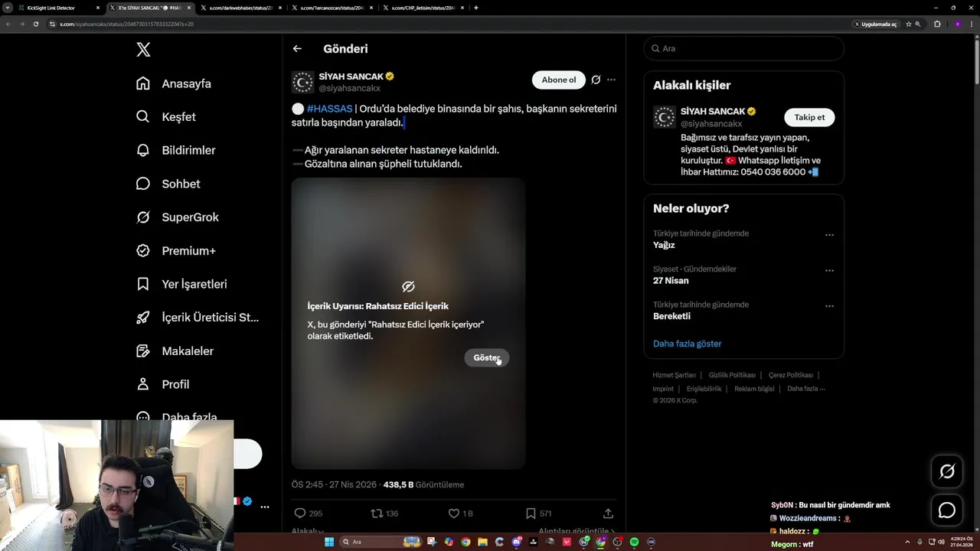Viewport: 980px width, 551px height.
Task: Like the post heart icon
Action: pyautogui.click(x=453, y=514)
